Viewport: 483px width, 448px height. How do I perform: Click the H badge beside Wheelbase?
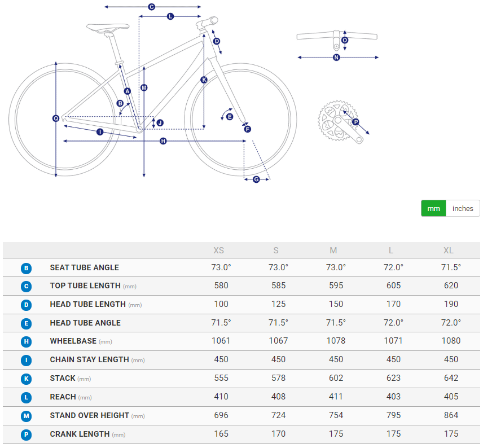tap(27, 341)
